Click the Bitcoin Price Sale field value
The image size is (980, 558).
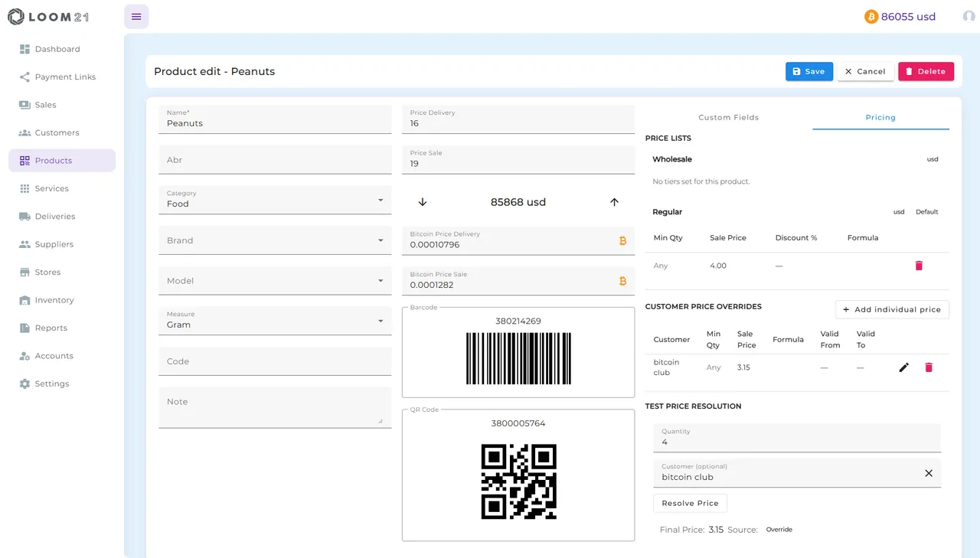click(432, 286)
